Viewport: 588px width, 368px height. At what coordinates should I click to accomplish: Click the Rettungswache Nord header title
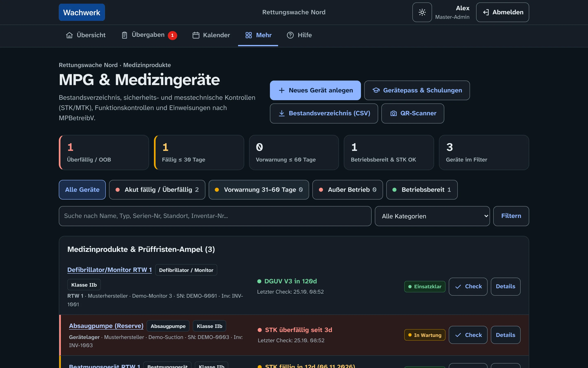(x=294, y=12)
